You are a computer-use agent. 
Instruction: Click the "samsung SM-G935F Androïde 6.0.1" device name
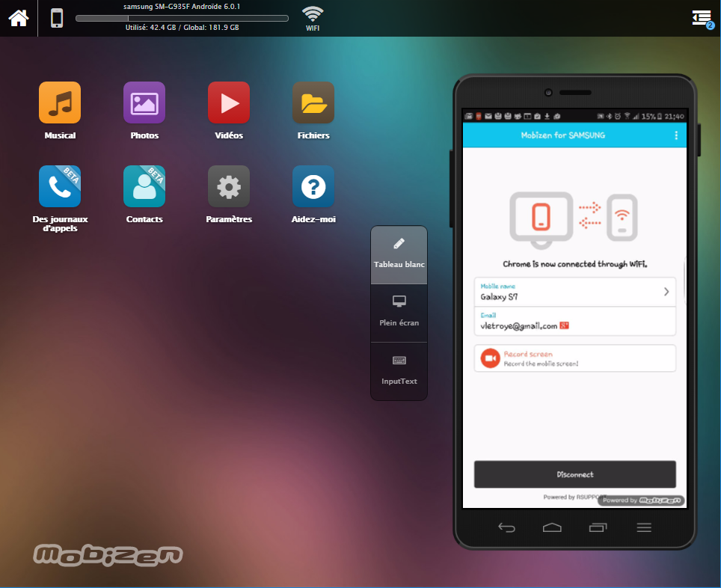(x=182, y=7)
